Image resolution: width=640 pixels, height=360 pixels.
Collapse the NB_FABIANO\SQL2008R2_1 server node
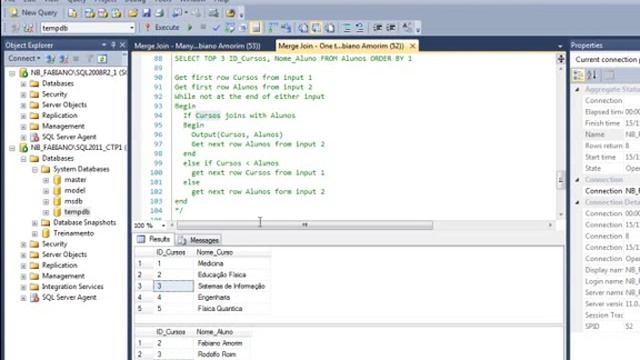tap(12, 73)
